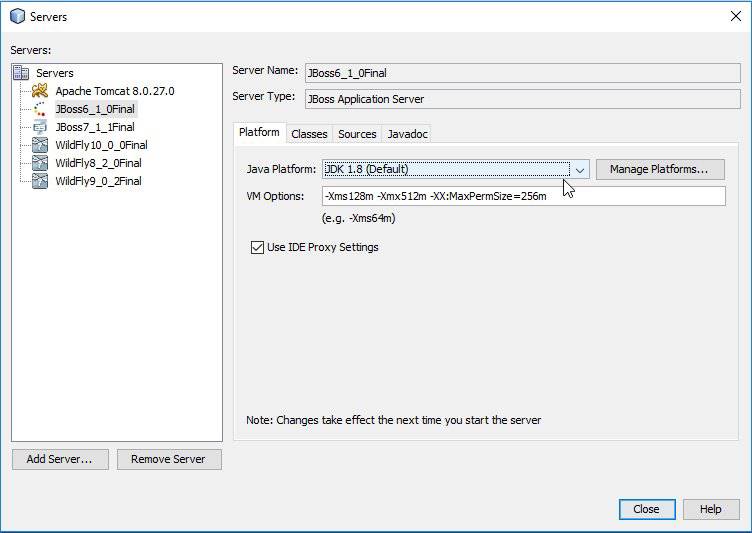Click Add Server button
The height and width of the screenshot is (533, 752).
click(60, 459)
